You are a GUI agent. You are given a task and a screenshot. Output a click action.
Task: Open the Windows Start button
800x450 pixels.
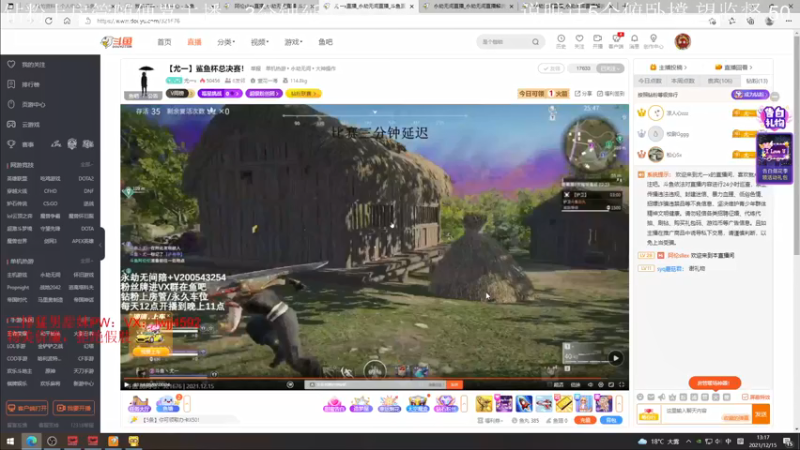click(10, 441)
